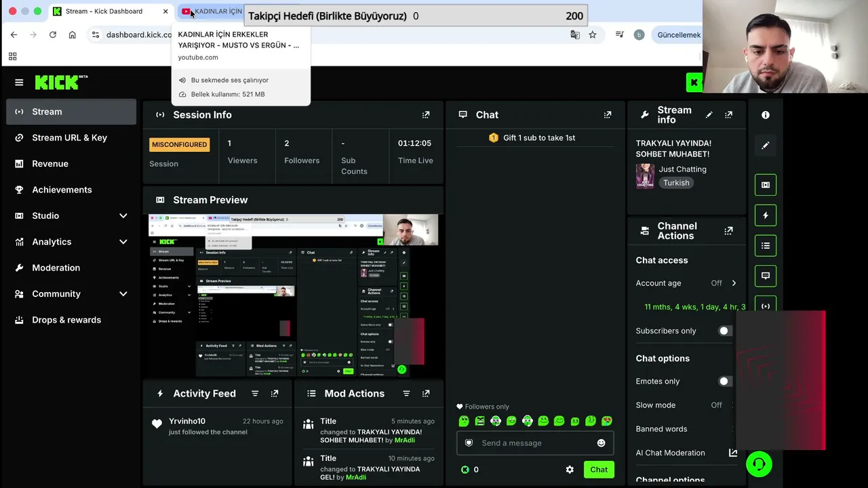Pop out the Mod Actions panel
This screenshot has width=868, height=488.
(426, 394)
